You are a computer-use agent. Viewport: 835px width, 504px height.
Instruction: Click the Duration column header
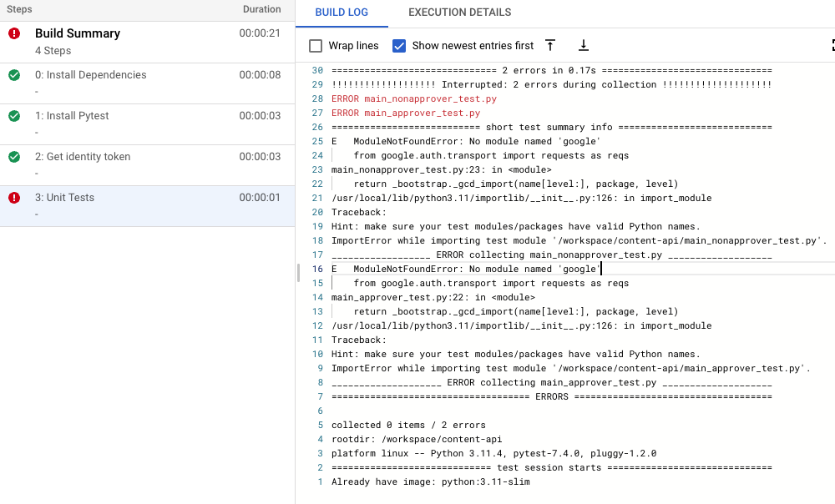tap(261, 9)
